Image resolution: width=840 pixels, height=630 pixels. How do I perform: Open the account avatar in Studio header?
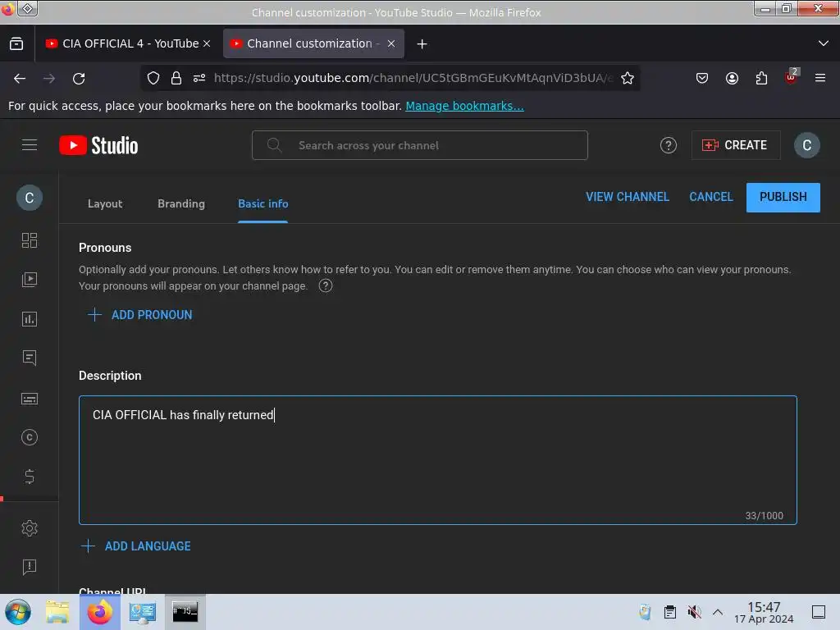tap(807, 145)
